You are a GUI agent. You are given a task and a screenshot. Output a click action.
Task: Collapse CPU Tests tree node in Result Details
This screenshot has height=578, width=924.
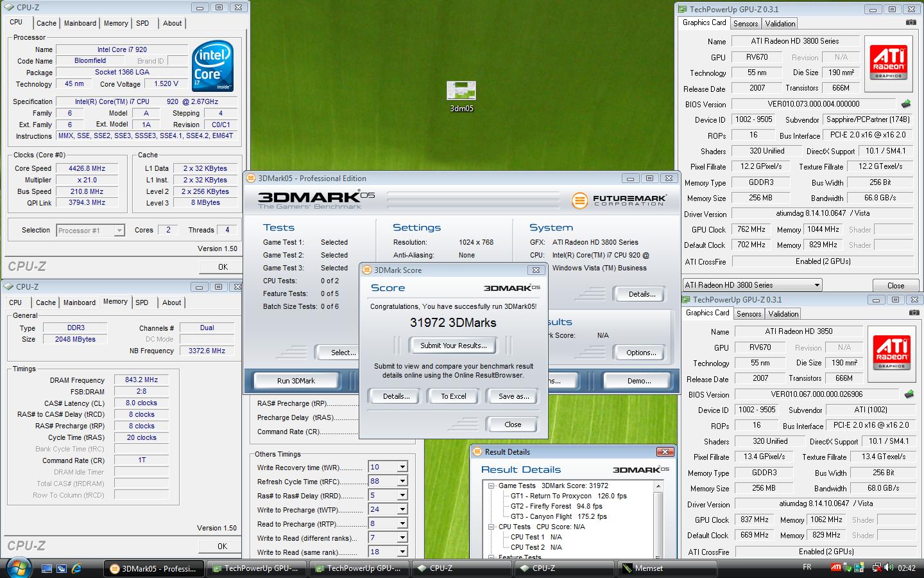pyautogui.click(x=492, y=527)
